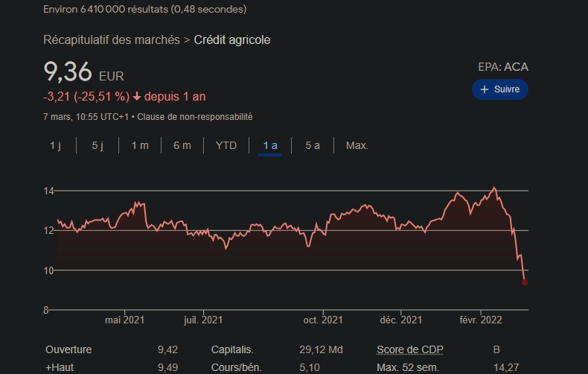Screen dimensions: 588x374
Task: Click the Capitalis. label
Action: click(232, 349)
